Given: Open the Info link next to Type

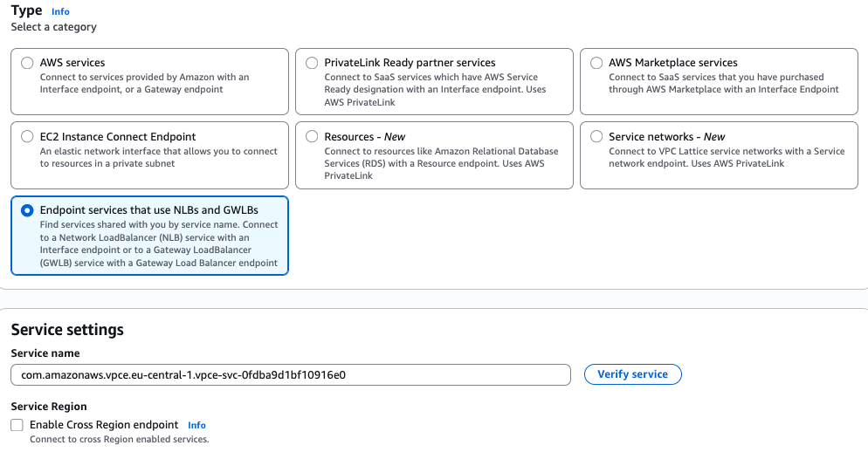Looking at the screenshot, I should click(60, 11).
